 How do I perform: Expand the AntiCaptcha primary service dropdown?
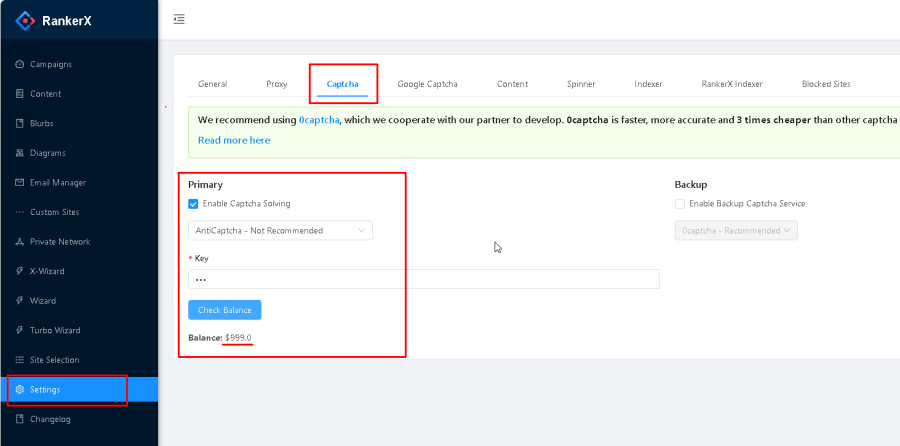click(x=280, y=231)
